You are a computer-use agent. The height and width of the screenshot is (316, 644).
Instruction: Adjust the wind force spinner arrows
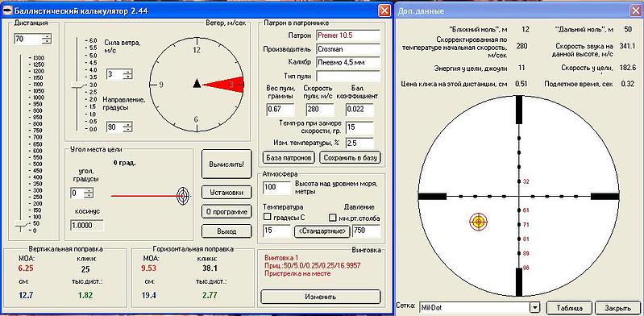[x=128, y=74]
